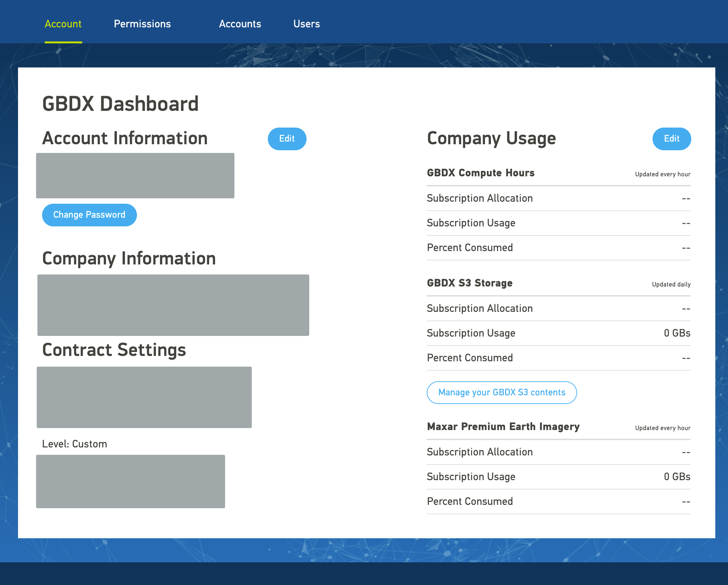Click Subscription Allocation under Maxar Premium Earth Imagery
This screenshot has height=585, width=728.
tap(480, 452)
